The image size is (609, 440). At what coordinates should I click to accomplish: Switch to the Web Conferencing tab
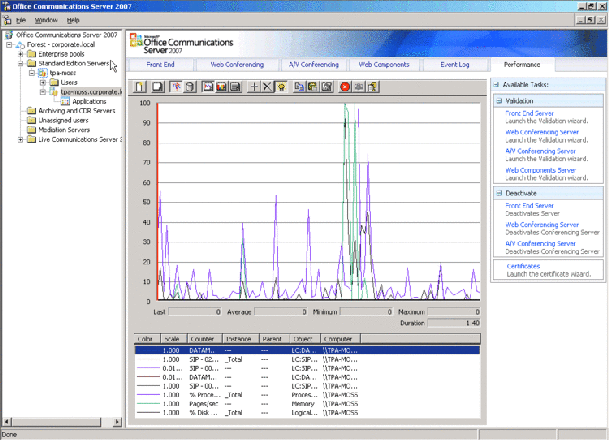(237, 64)
